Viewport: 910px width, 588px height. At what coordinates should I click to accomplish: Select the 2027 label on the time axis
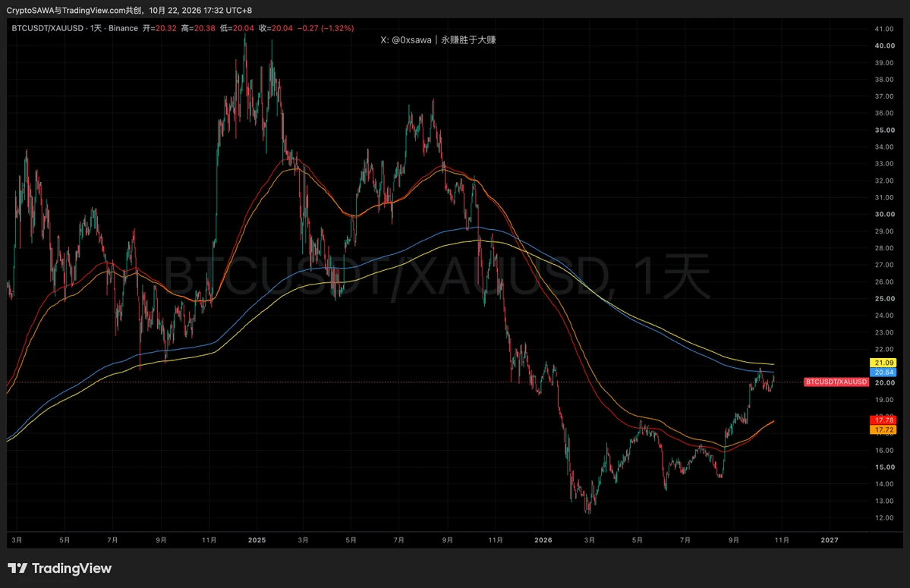pos(830,540)
